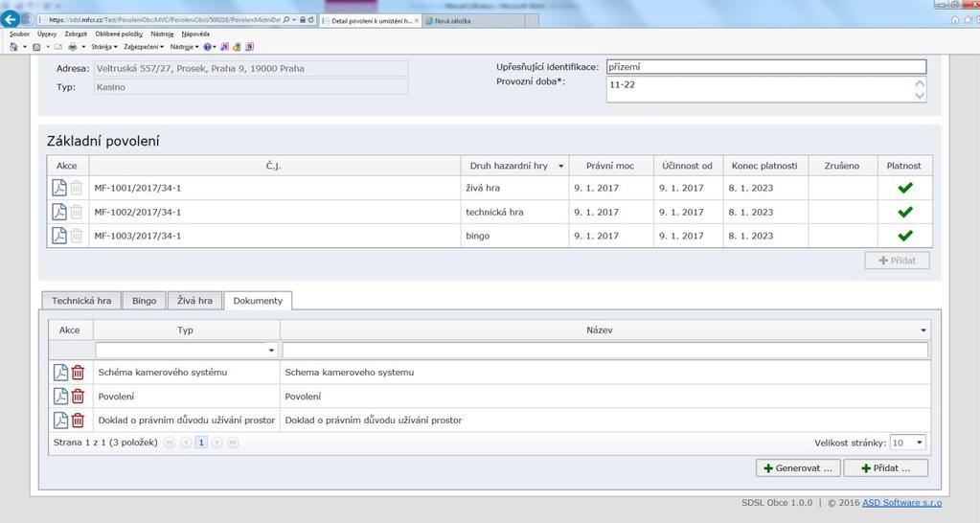Click the feeds icon in command toolbar

[36, 47]
